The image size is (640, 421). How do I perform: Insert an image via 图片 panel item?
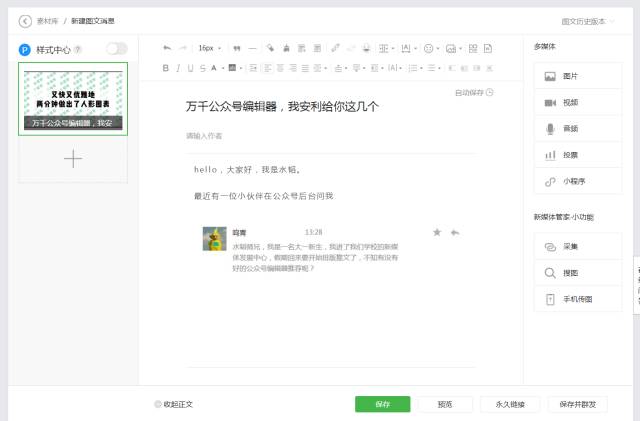(578, 76)
